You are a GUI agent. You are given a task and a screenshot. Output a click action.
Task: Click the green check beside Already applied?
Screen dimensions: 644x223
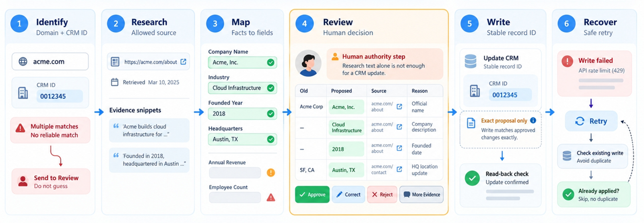[x=568, y=195]
